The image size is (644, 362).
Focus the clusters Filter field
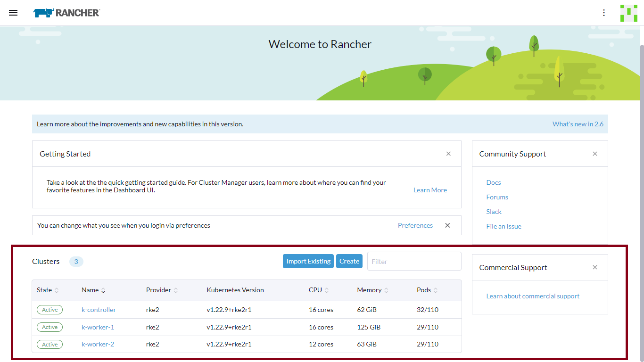[414, 261]
